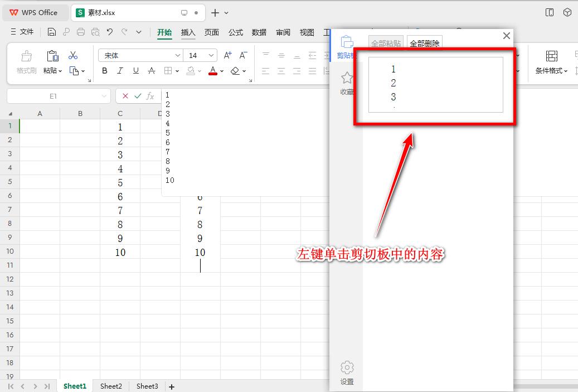Expand the quick access toolbar chevron
Viewport: 578px width, 392px height.
(139, 32)
